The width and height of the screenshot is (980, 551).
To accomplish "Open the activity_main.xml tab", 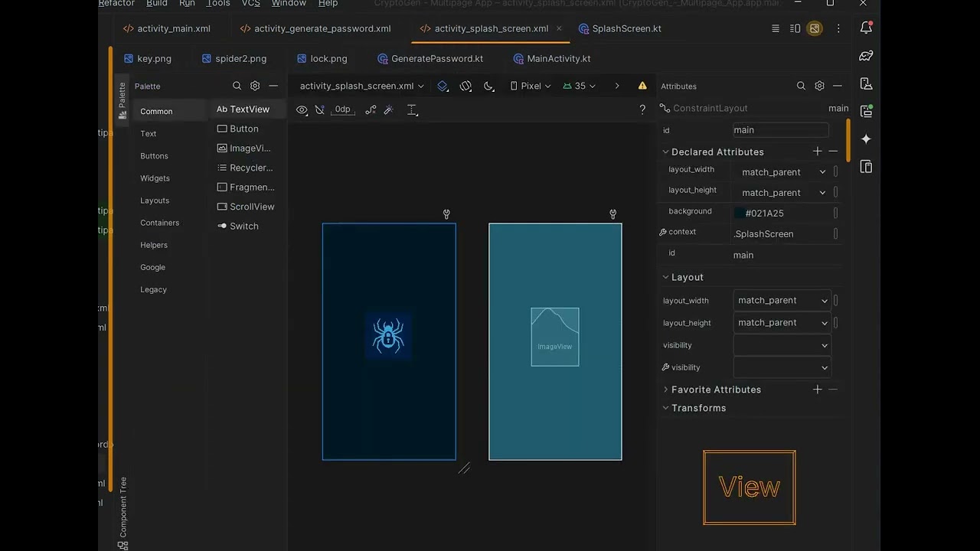I will (167, 28).
